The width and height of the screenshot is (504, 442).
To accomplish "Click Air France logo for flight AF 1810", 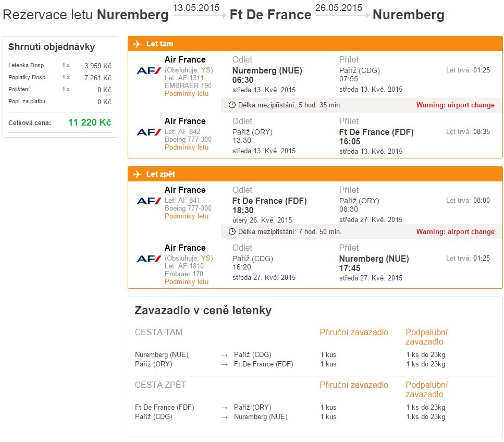I will click(149, 259).
